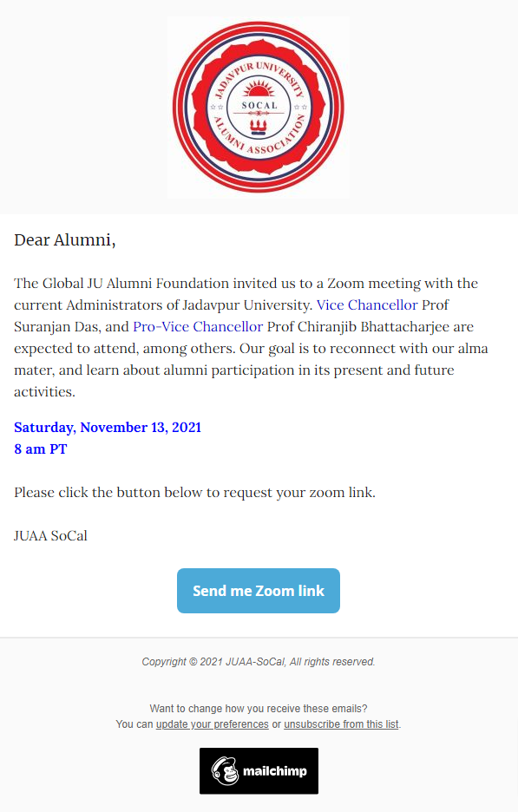This screenshot has width=518, height=812.
Task: Click the Send me Zoom link button
Action: [259, 591]
